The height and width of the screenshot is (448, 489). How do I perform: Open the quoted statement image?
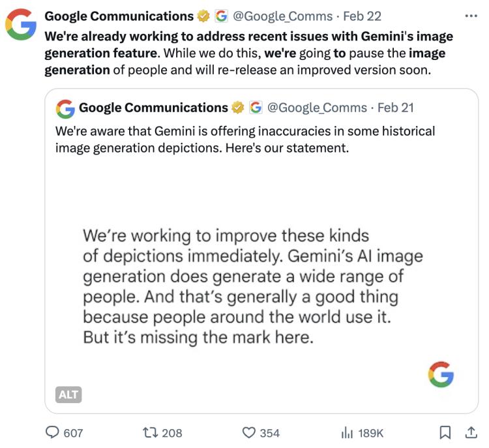pos(261,287)
